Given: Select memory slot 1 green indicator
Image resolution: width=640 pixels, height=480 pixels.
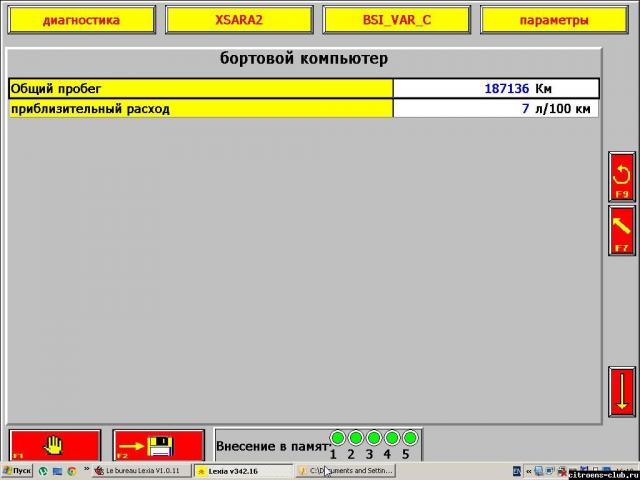Looking at the screenshot, I should pos(337,438).
